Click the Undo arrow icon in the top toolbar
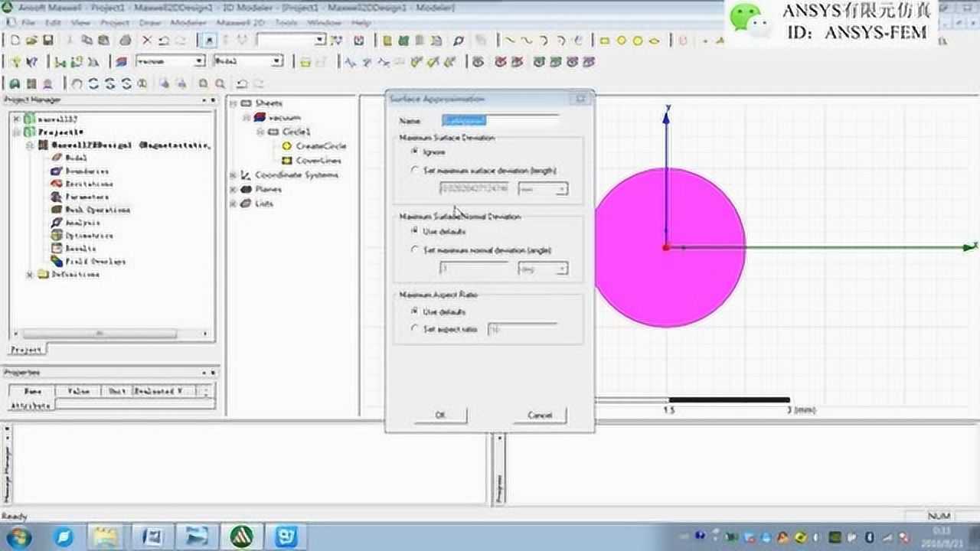The width and height of the screenshot is (980, 551). click(163, 41)
